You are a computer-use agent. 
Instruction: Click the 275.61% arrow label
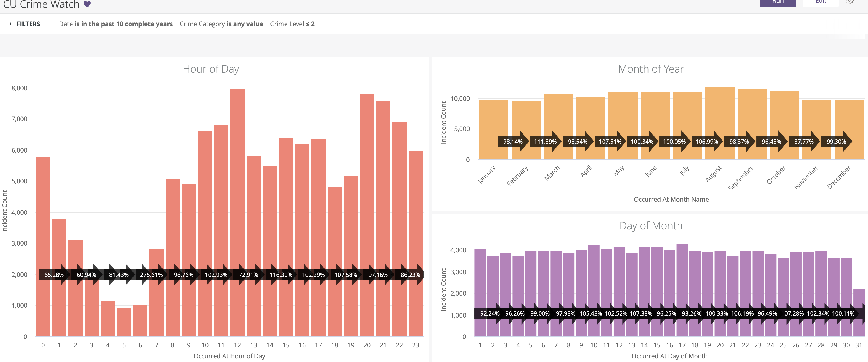point(151,275)
